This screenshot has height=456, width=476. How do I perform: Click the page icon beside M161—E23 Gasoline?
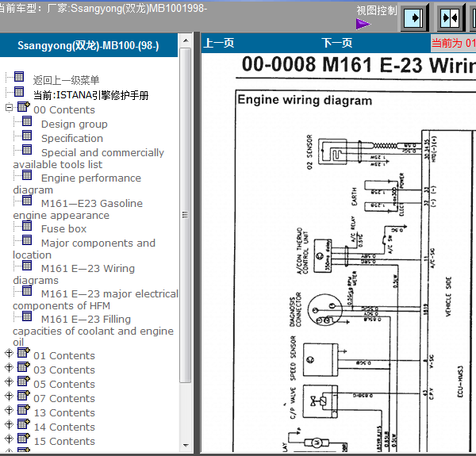pos(27,200)
